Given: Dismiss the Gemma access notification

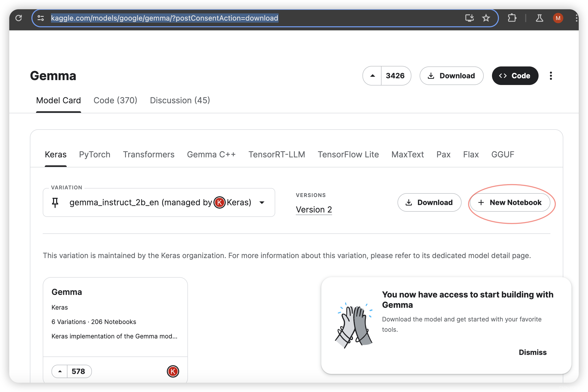Looking at the screenshot, I should tap(532, 352).
